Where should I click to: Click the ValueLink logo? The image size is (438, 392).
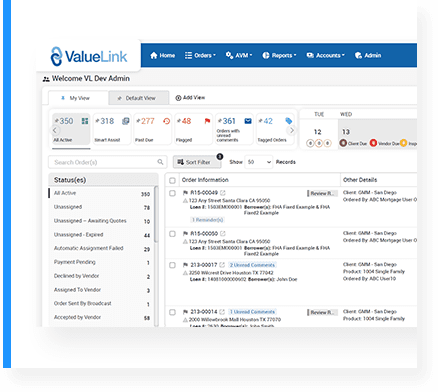[89, 56]
